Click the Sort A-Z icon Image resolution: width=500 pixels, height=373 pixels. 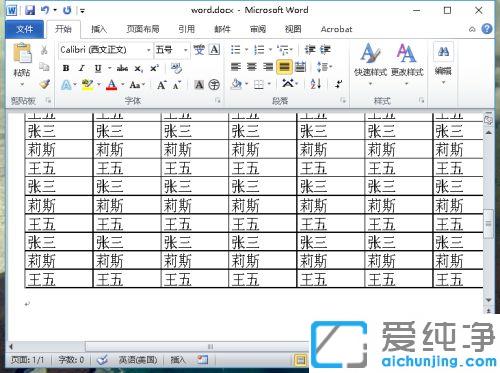tap(315, 84)
